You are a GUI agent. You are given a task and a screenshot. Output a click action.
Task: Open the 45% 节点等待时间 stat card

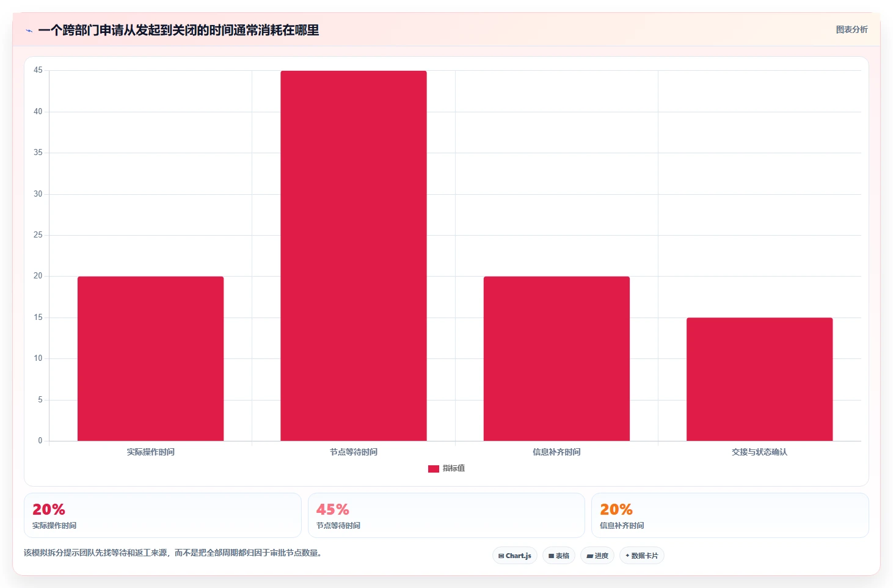coord(447,515)
